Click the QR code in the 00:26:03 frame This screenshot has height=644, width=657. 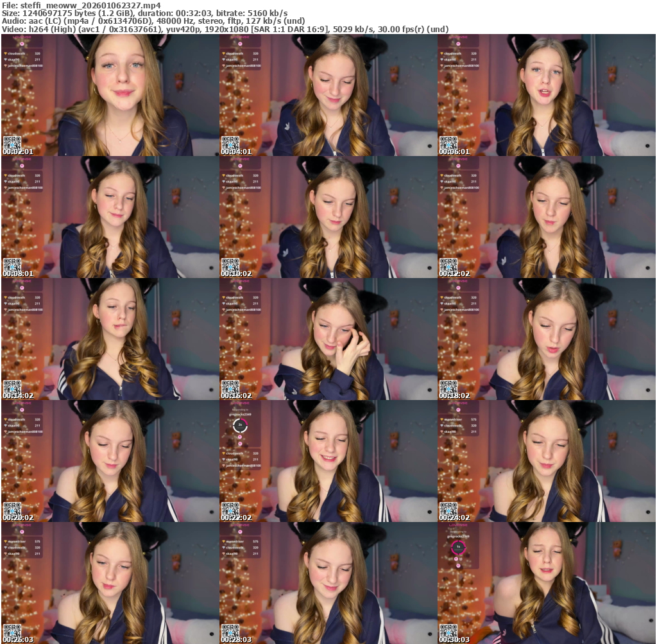(x=12, y=631)
